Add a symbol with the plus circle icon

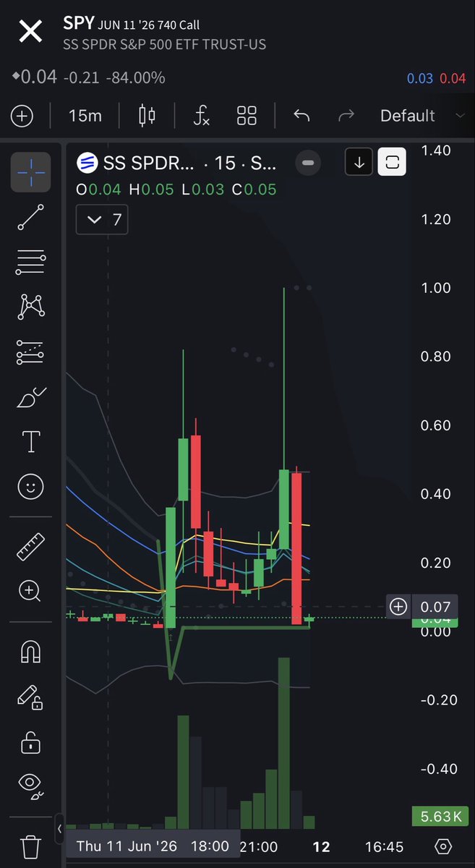[x=22, y=116]
